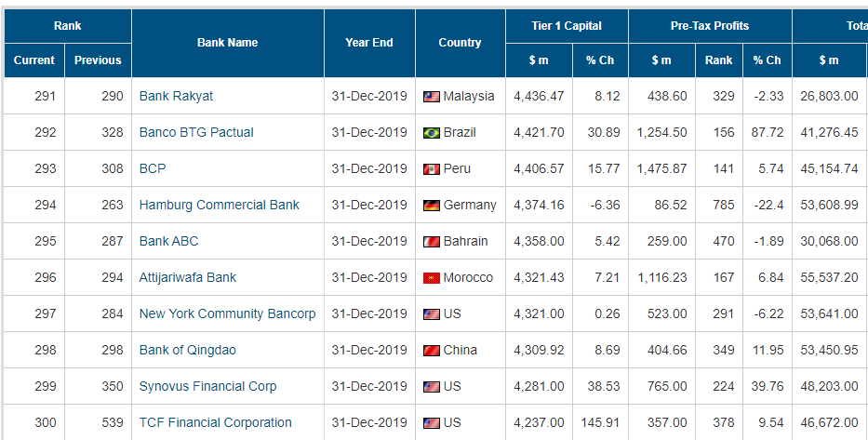Click percent change value -22.4
Screen dimensions: 868x440
[768, 205]
